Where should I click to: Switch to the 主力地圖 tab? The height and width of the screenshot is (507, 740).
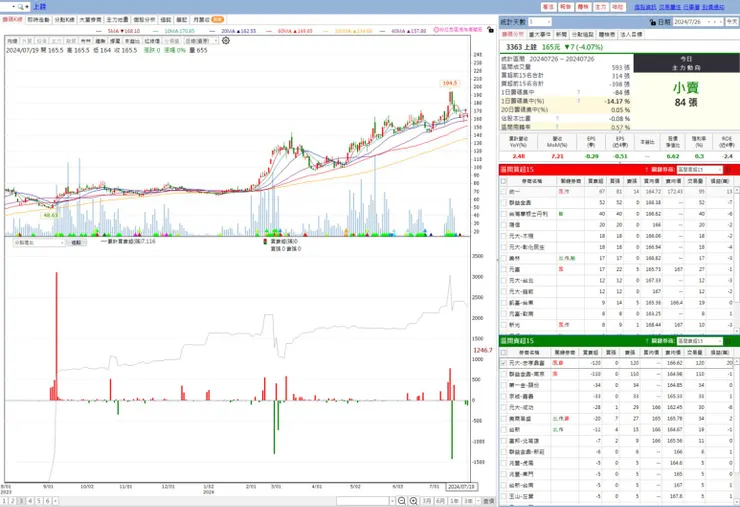117,20
